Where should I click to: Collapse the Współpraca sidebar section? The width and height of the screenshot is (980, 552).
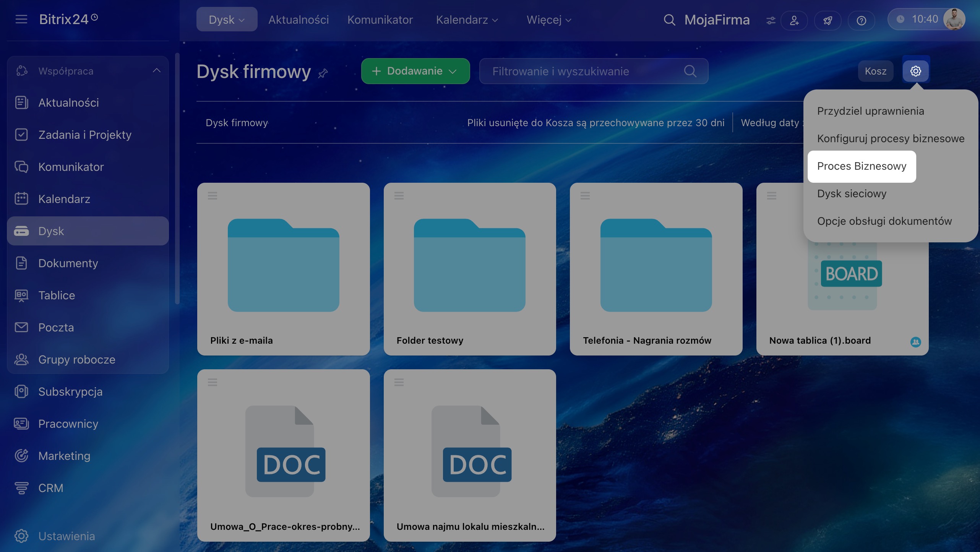156,71
